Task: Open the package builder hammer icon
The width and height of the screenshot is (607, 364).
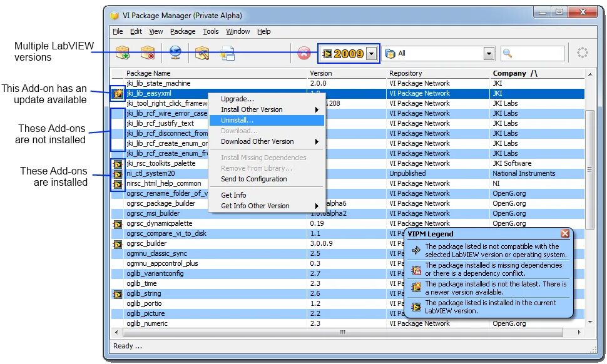Action: click(x=201, y=53)
